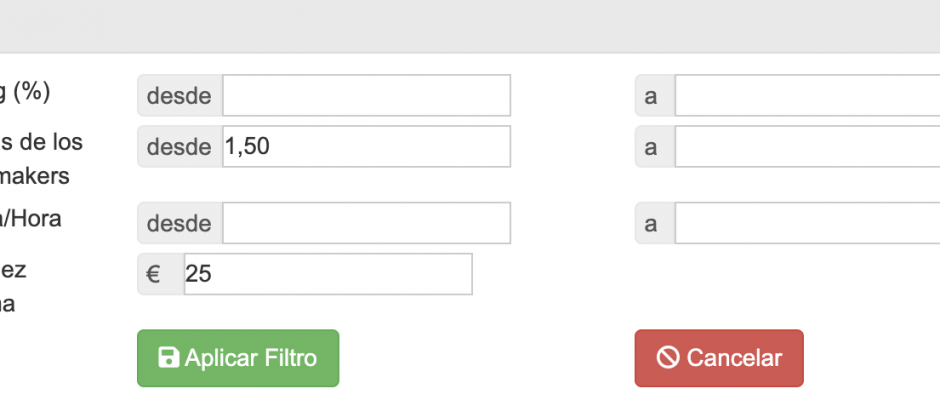940x400 pixels.
Task: Click the (%) row label text
Action: (x=25, y=92)
